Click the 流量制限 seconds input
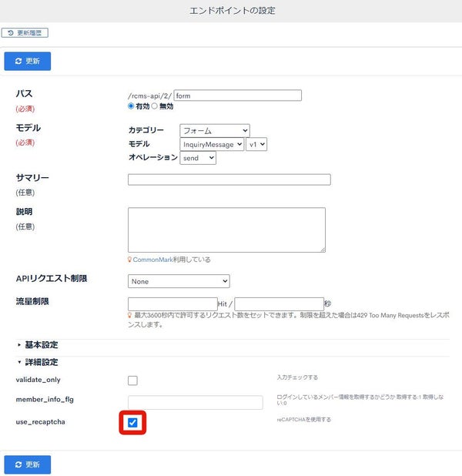This screenshot has width=462, height=476. click(x=279, y=304)
